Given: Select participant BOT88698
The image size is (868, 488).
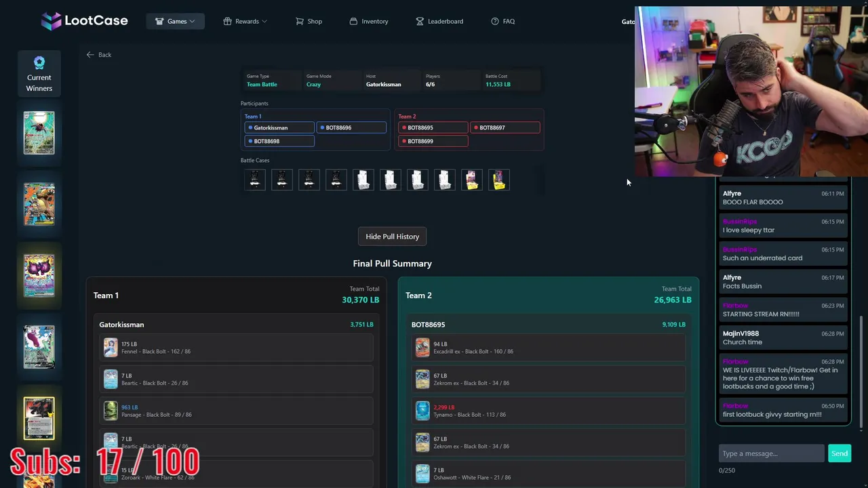Looking at the screenshot, I should [x=279, y=141].
